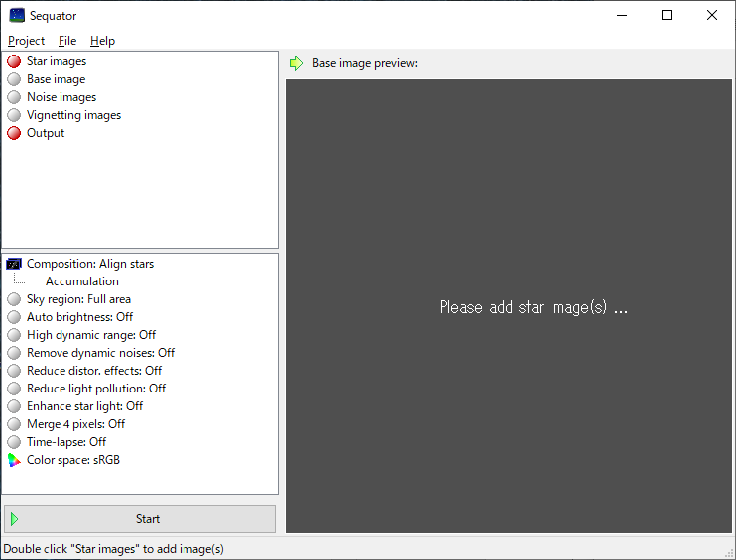The height and width of the screenshot is (560, 736).
Task: Toggle the Remove dynamic noises indicator circle
Action: click(x=14, y=353)
